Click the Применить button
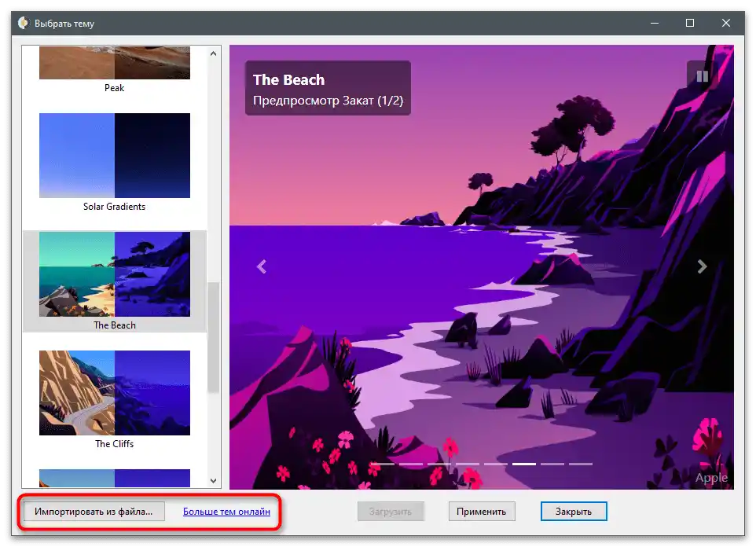Screen dimensions: 756x547 [482, 512]
